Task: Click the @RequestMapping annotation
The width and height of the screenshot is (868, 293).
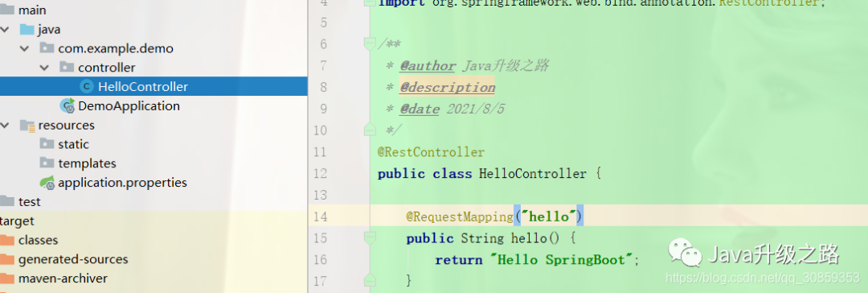Action: coord(460,217)
